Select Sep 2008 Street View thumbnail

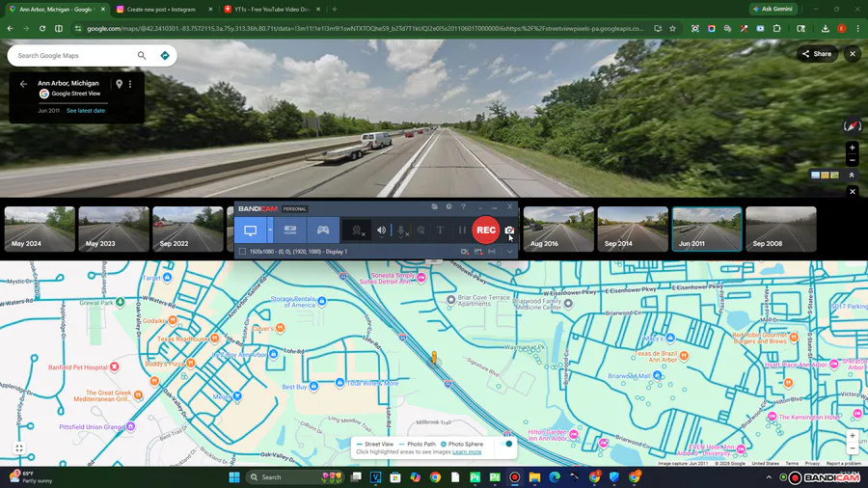[x=781, y=230]
